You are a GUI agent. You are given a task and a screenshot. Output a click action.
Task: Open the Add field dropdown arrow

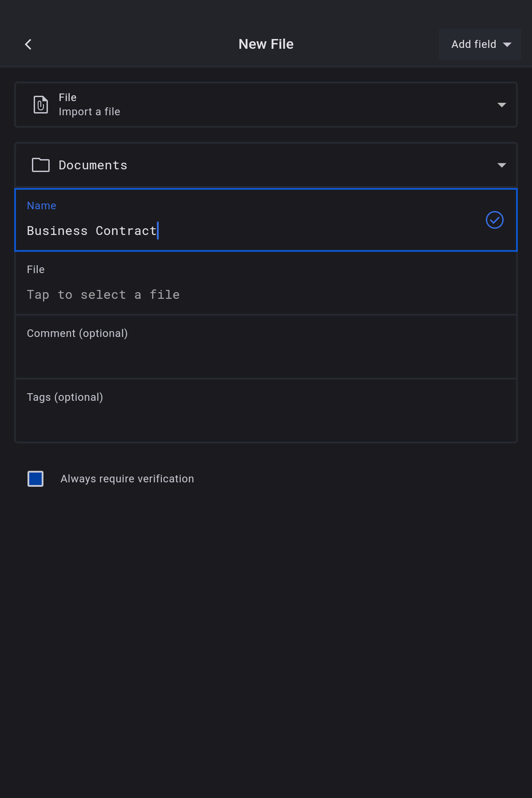click(507, 44)
